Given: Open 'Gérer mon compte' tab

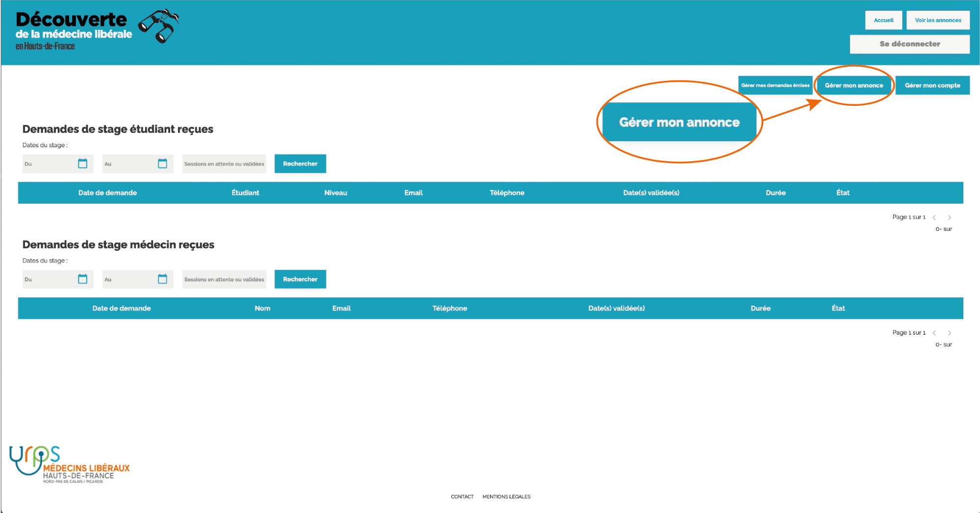Looking at the screenshot, I should [x=932, y=85].
